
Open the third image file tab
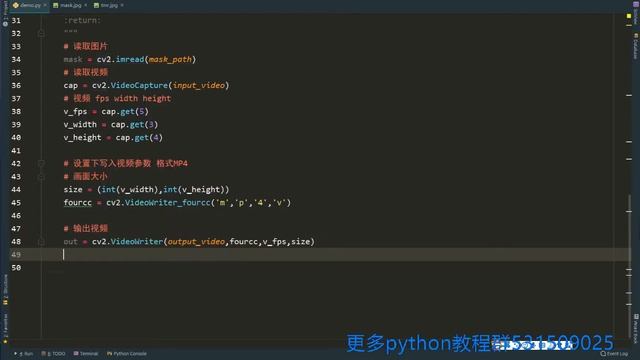(109, 5)
